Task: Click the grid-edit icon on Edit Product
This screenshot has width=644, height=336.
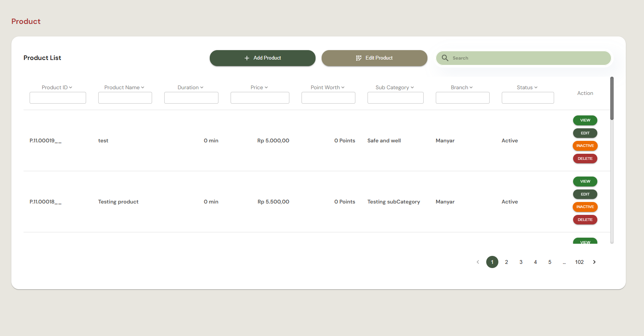Action: coord(359,58)
